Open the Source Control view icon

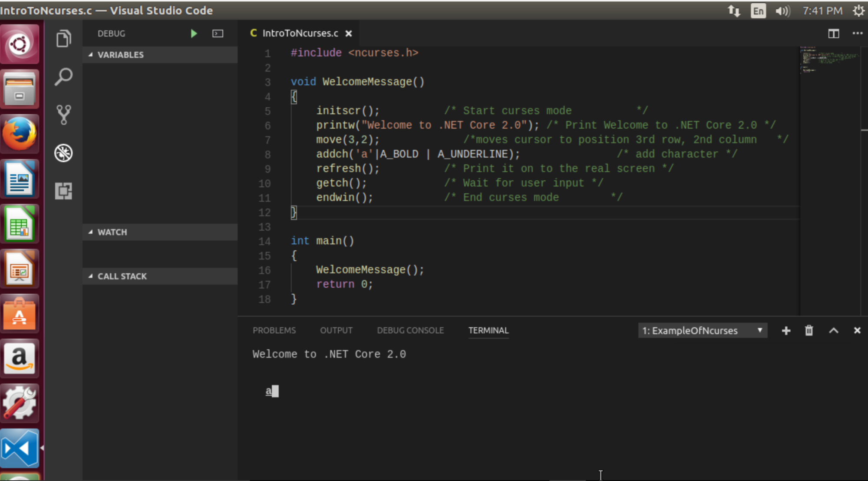[63, 115]
